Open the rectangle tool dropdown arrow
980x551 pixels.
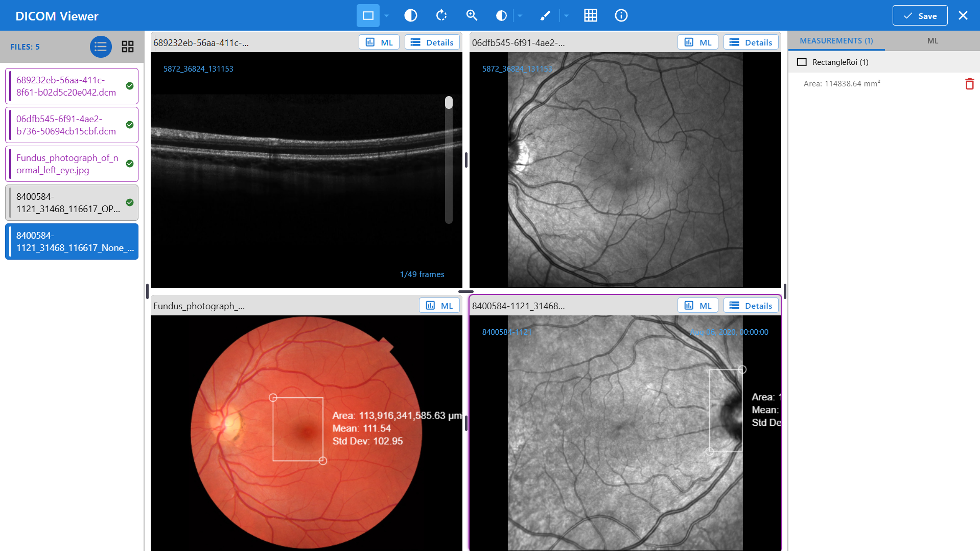tap(387, 16)
